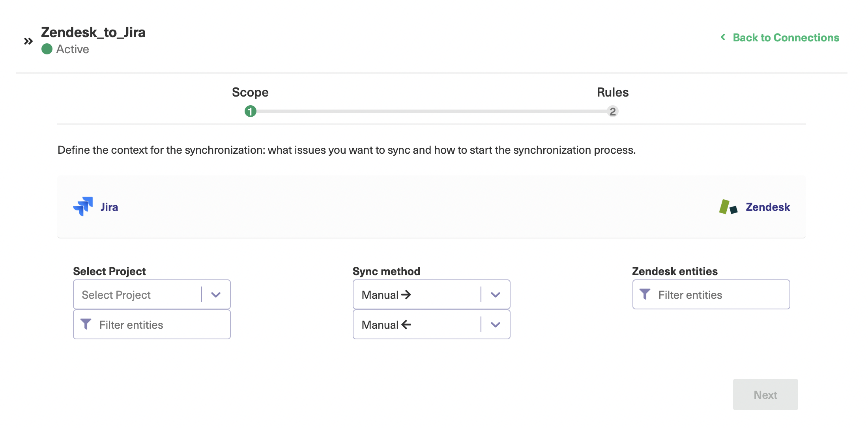
Task: Click the Sync method label
Action: click(x=386, y=271)
